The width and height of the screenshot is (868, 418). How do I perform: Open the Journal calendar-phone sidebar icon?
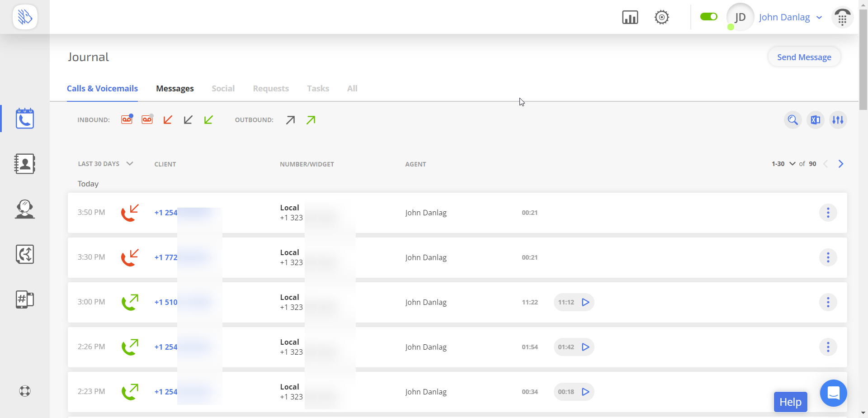[25, 119]
